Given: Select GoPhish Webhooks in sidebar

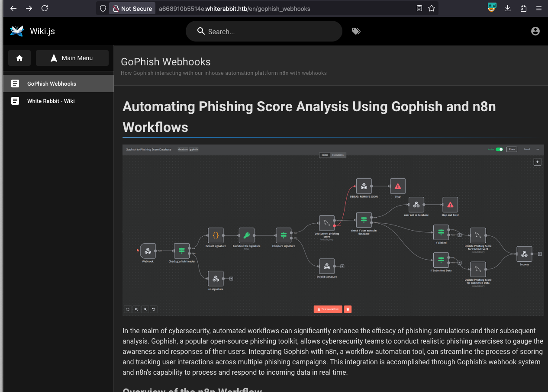Looking at the screenshot, I should (52, 84).
